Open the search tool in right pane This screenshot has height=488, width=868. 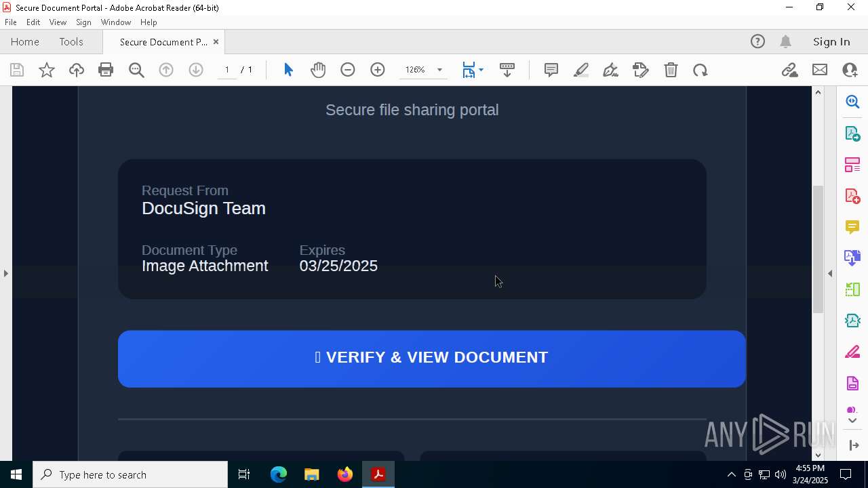point(852,102)
